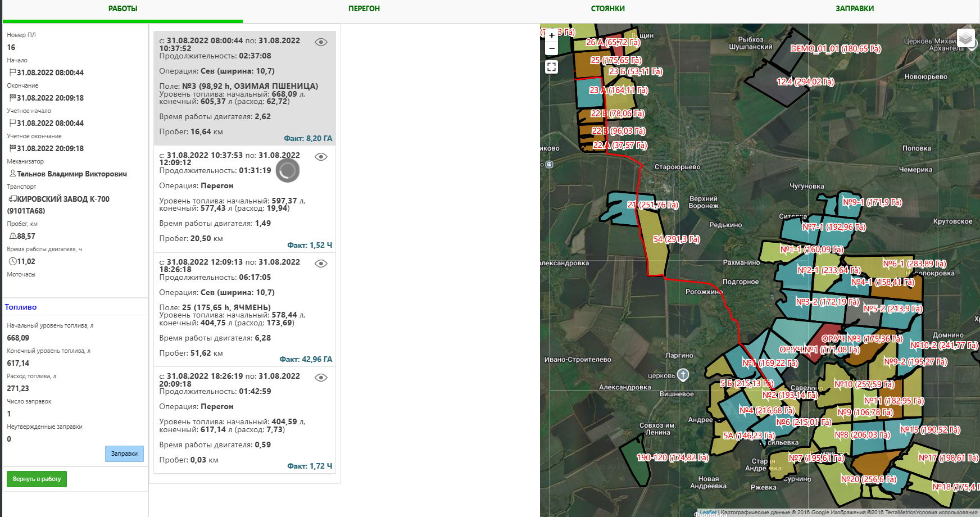Screen dimensions: 980x517
Task: Click the church marker icon on the map
Action: point(683,374)
